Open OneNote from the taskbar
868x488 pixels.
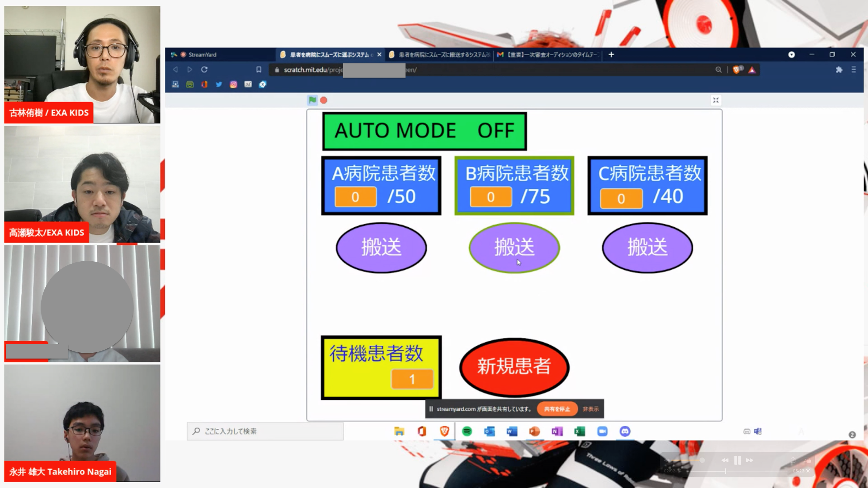tap(557, 431)
